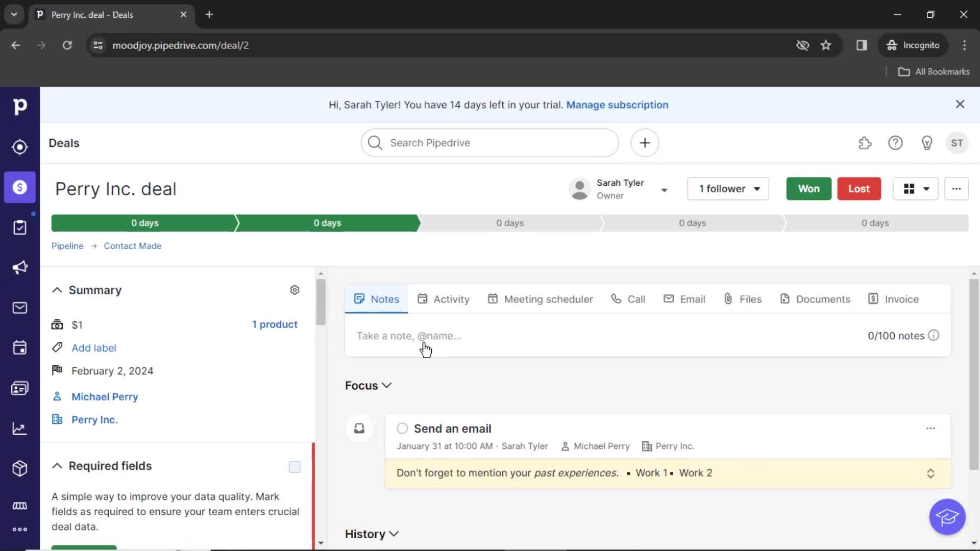This screenshot has width=980, height=551.
Task: Select the fourth pipeline stage segment
Action: [x=693, y=223]
